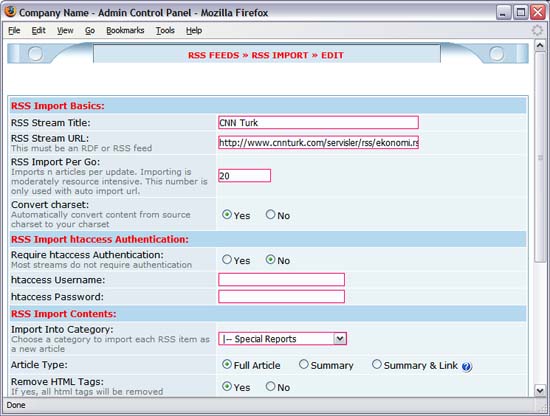The height and width of the screenshot is (416, 550).
Task: Expand the Import Into Category dropdown
Action: pyautogui.click(x=282, y=339)
